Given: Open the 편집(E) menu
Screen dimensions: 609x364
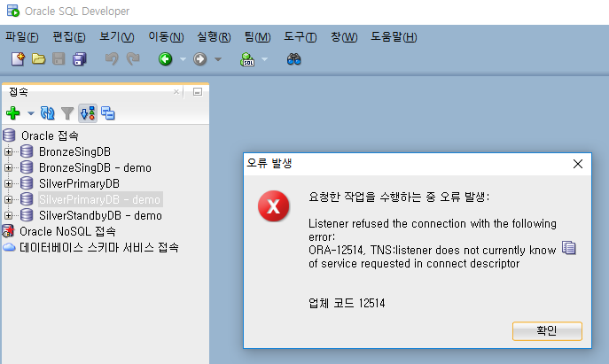Looking at the screenshot, I should (69, 37).
